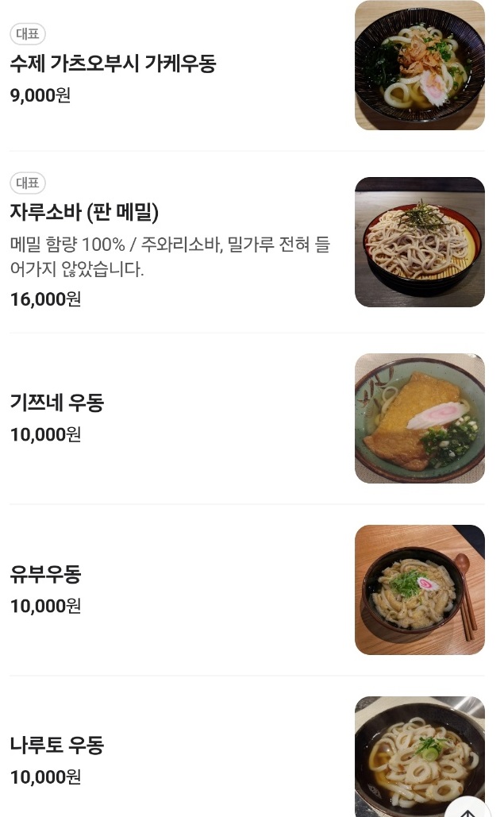Click the 10,000원 price for 나루토 우동
The height and width of the screenshot is (817, 504).
coord(44,778)
